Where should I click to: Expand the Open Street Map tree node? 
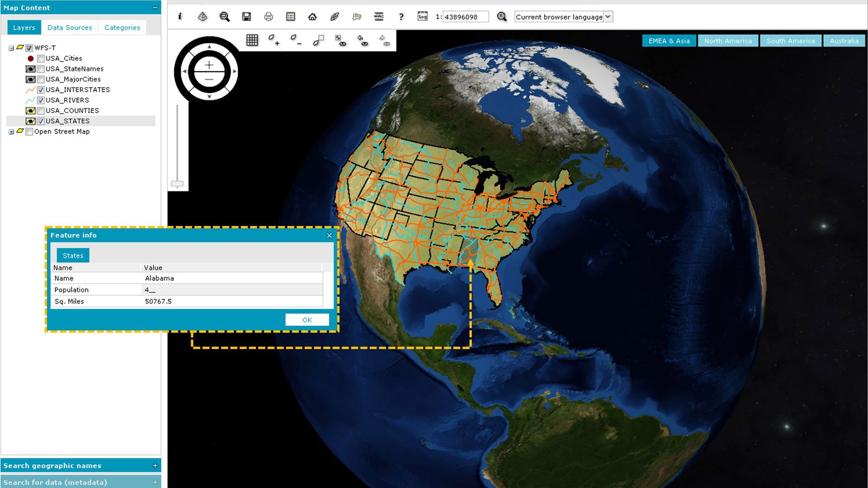(x=11, y=131)
